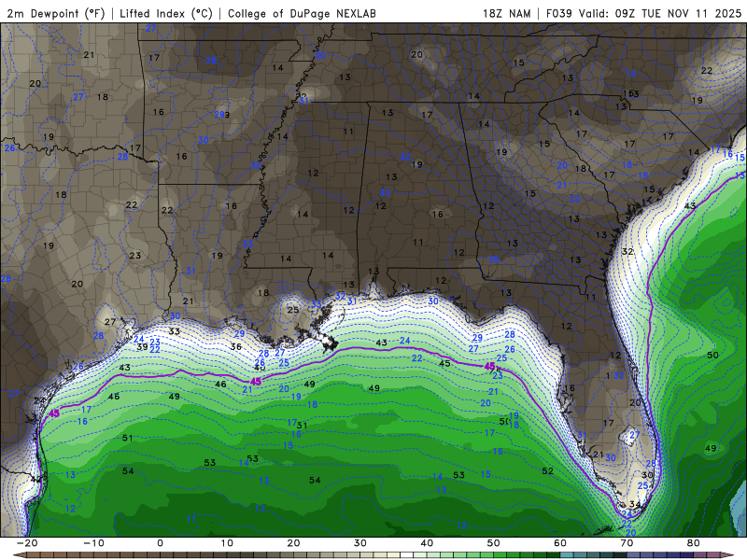
Task: Click the black "32" value off the Georgia coast
Action: pyautogui.click(x=627, y=251)
